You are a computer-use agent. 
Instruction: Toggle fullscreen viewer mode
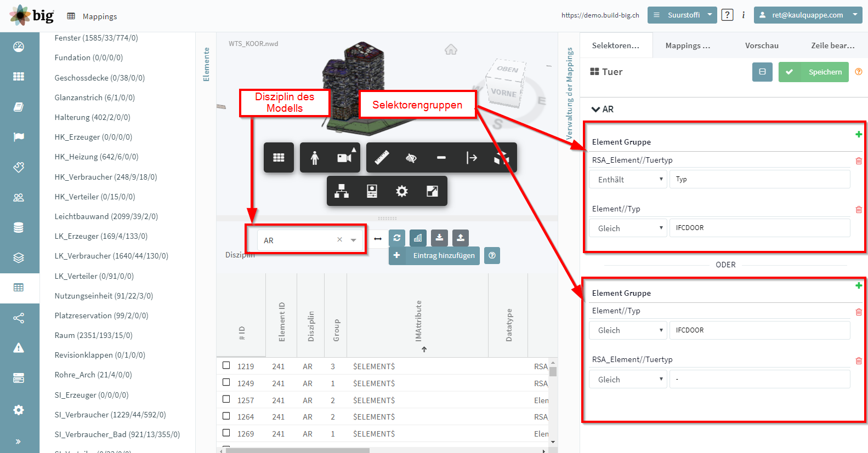pos(432,191)
